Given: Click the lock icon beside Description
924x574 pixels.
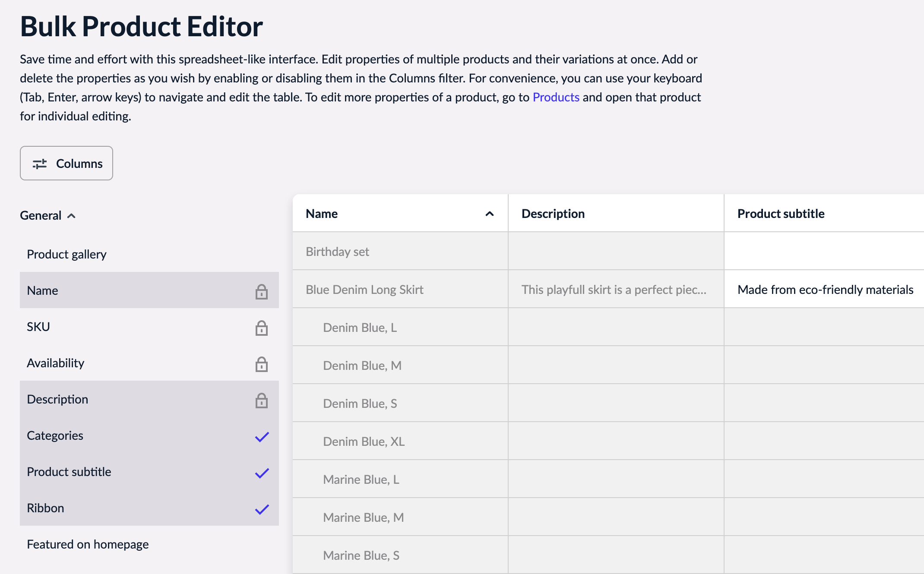Looking at the screenshot, I should click(261, 401).
